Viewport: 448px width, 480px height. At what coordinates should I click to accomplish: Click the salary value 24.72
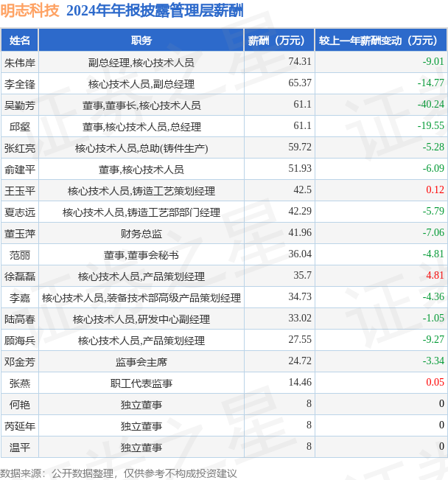click(x=300, y=361)
